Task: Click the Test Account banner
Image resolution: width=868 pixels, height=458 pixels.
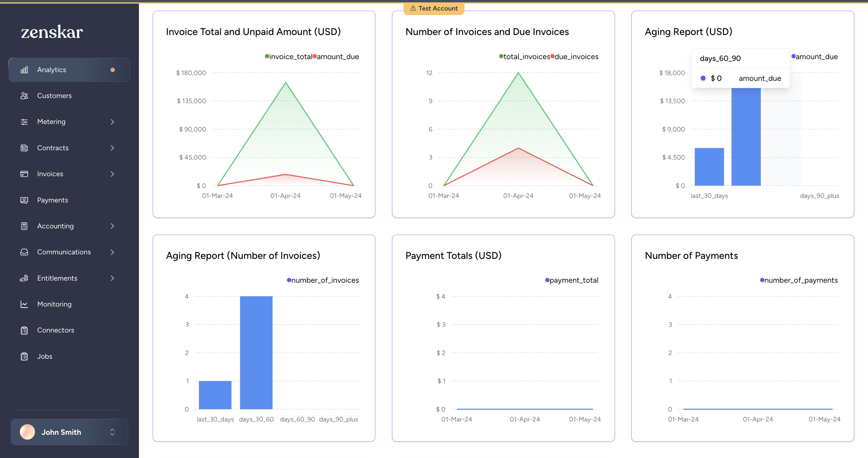Action: click(434, 8)
